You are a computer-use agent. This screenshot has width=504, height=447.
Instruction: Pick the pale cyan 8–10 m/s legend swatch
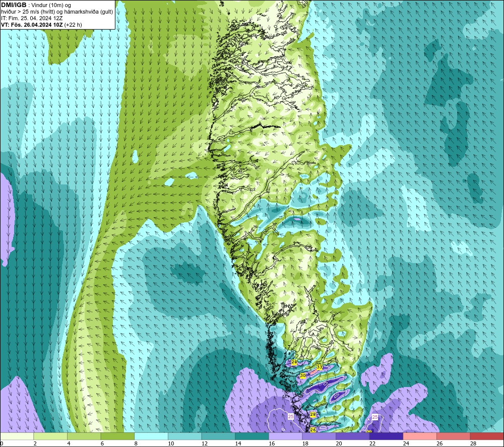pos(151,436)
